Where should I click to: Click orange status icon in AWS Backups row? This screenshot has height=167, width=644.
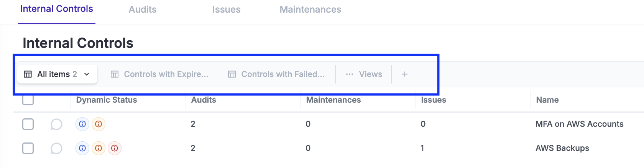coord(99,148)
